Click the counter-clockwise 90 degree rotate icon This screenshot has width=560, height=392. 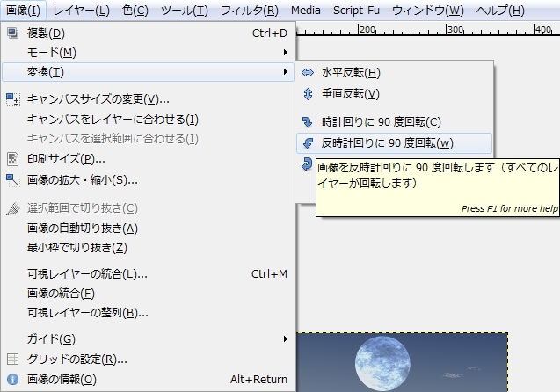click(x=308, y=143)
